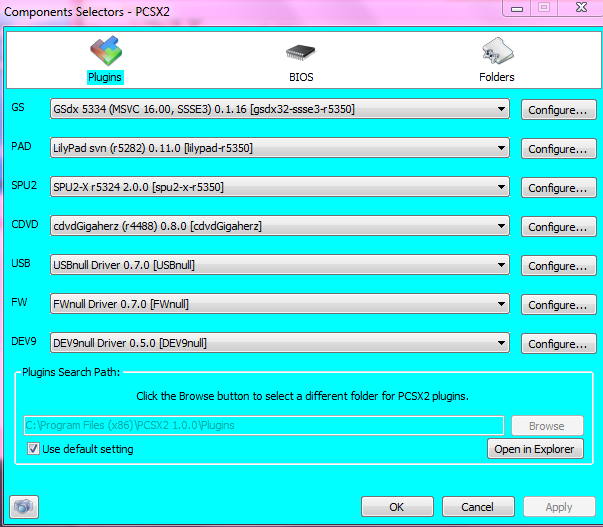Click the Plugins puzzle-piece icon
This screenshot has width=603, height=527.
click(x=106, y=50)
